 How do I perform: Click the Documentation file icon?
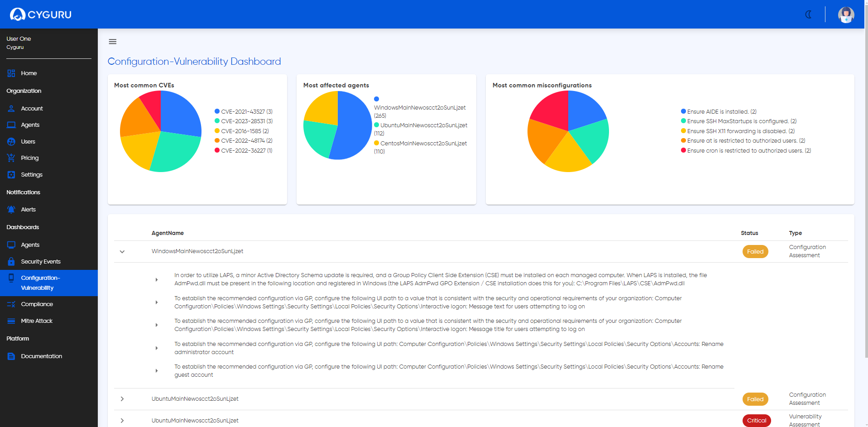11,356
